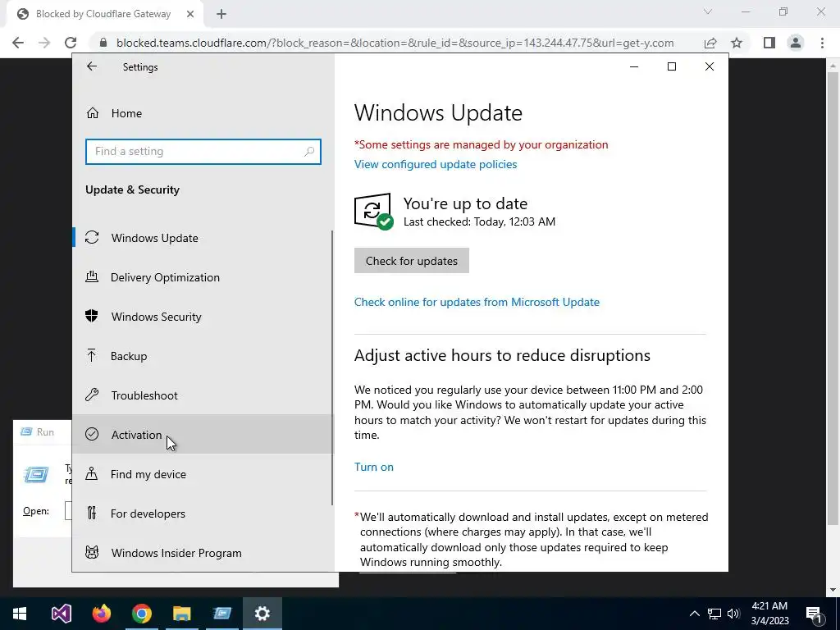Open the Action Center notifications icon
Viewport: 840px width, 630px height.
pyautogui.click(x=814, y=614)
